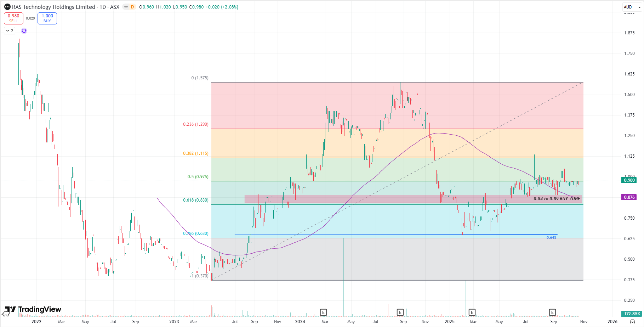Screen dimensions: 644x327
Task: Collapse the indicator legend showing 2
Action: [x=10, y=31]
